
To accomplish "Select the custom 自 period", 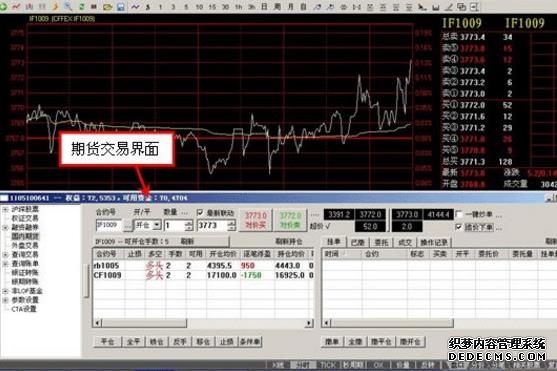I will [x=303, y=6].
